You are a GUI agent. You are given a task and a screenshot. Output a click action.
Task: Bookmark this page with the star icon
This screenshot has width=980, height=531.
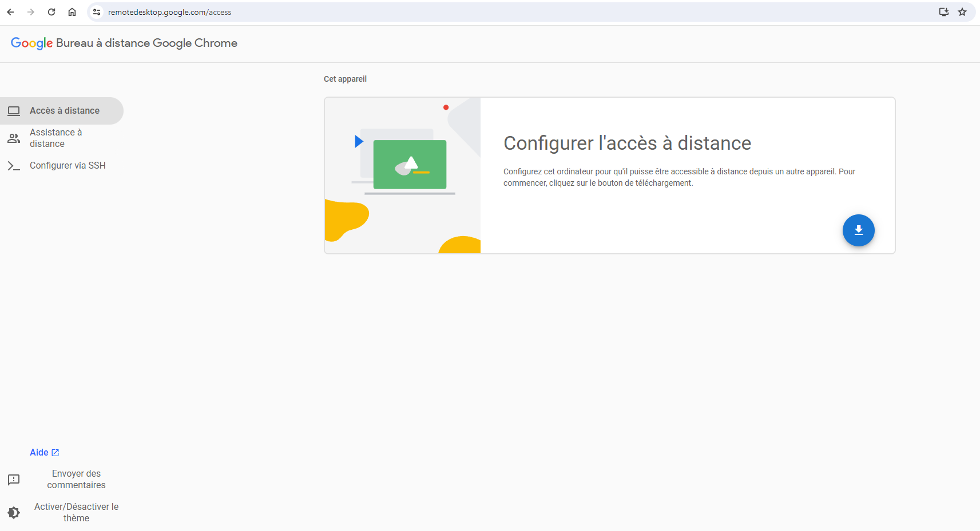[x=962, y=12]
